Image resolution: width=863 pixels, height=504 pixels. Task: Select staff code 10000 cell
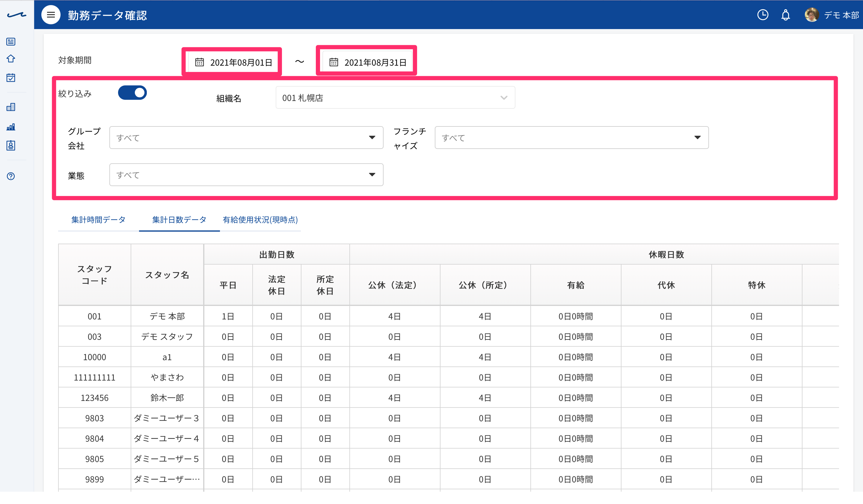[94, 357]
